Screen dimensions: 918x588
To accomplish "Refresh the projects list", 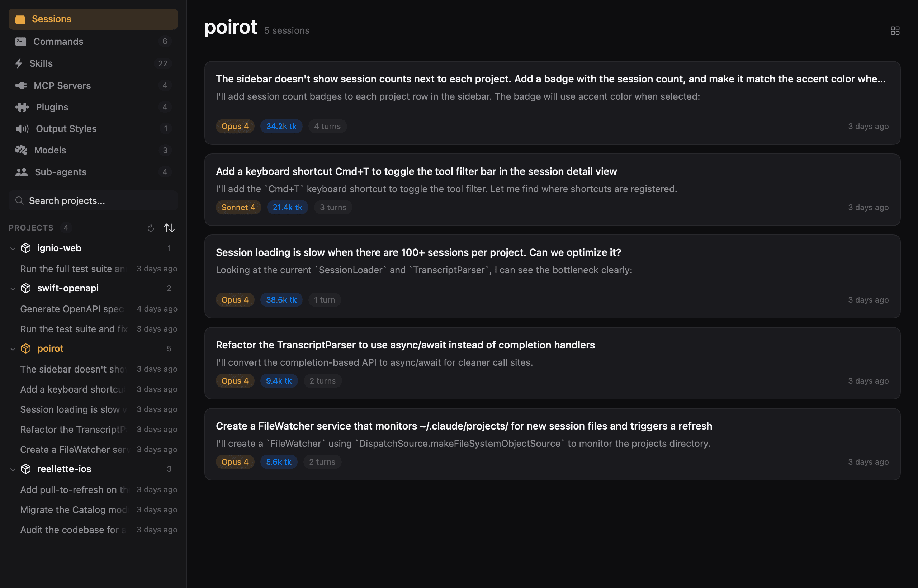I will pyautogui.click(x=151, y=228).
